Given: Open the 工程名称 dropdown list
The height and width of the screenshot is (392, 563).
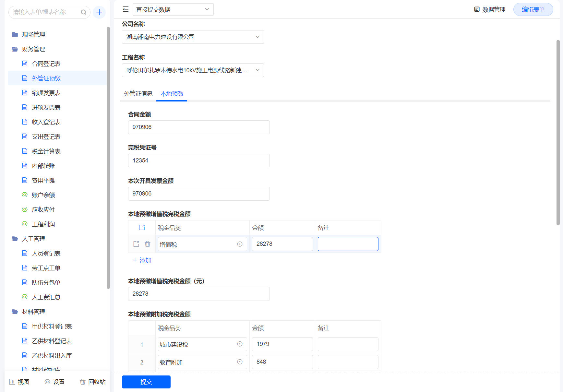Looking at the screenshot, I should point(193,70).
